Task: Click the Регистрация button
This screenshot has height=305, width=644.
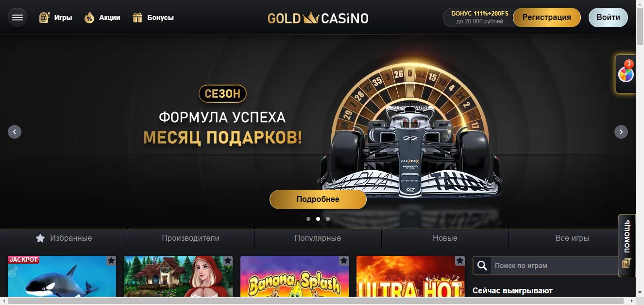Action: (x=547, y=18)
